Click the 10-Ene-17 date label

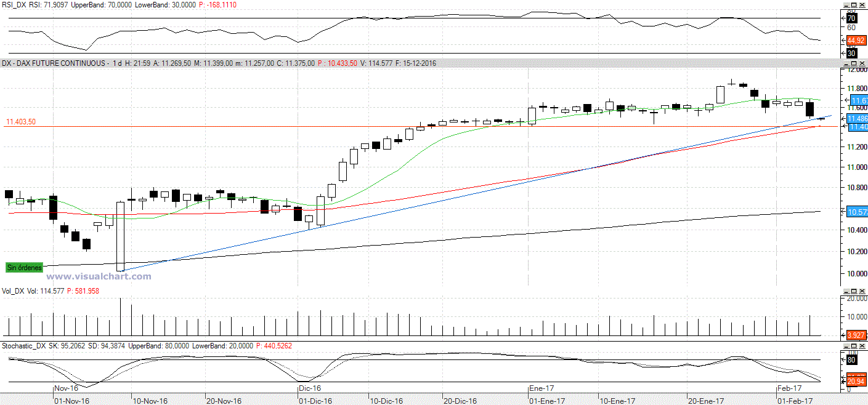(x=618, y=401)
